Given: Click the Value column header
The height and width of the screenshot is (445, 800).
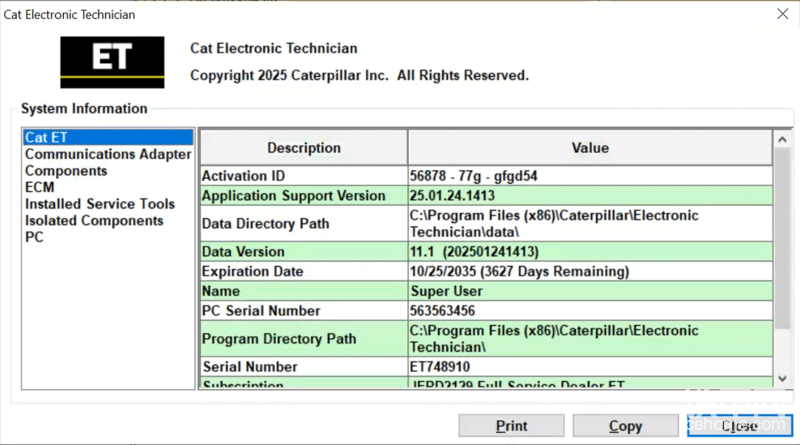Looking at the screenshot, I should click(589, 147).
